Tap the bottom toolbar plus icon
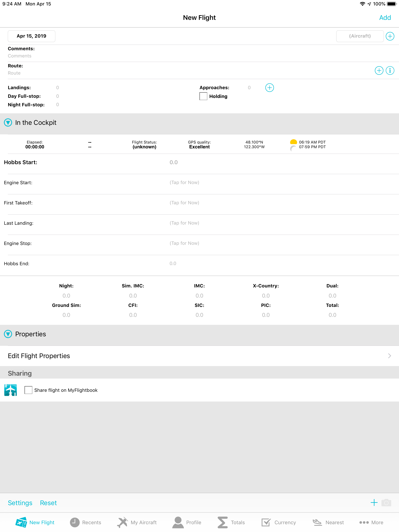399x532 pixels. coord(374,502)
